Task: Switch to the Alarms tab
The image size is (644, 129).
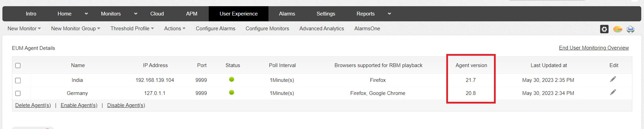Action: pyautogui.click(x=287, y=14)
